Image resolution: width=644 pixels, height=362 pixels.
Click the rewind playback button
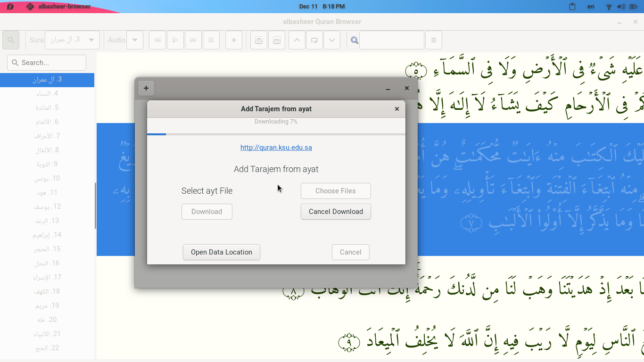point(157,40)
